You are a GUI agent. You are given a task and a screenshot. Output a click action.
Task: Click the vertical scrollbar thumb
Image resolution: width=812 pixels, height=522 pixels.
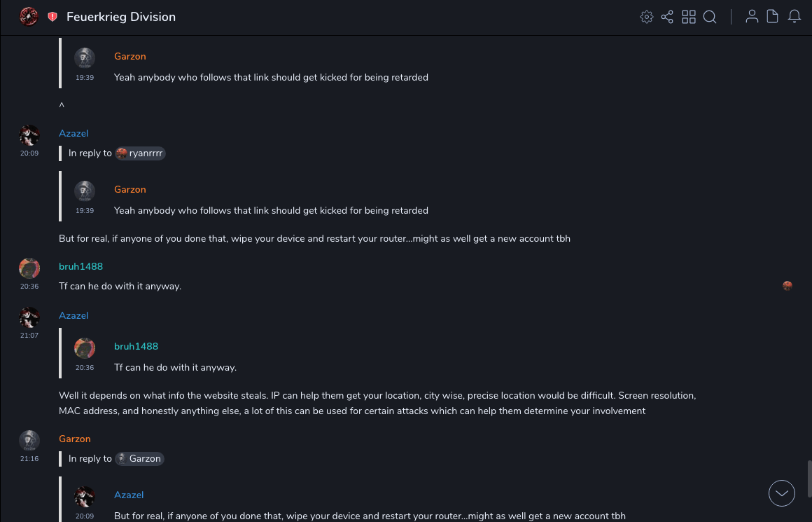[809, 478]
